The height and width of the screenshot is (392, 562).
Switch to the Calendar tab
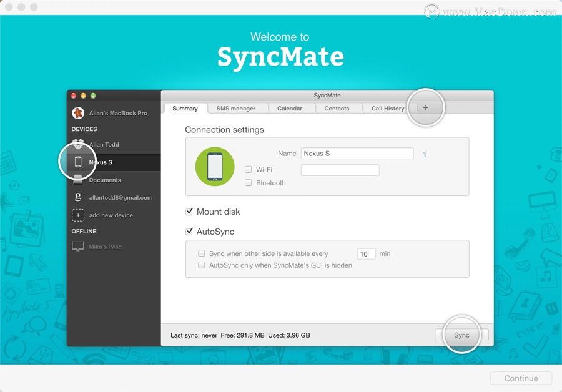290,108
